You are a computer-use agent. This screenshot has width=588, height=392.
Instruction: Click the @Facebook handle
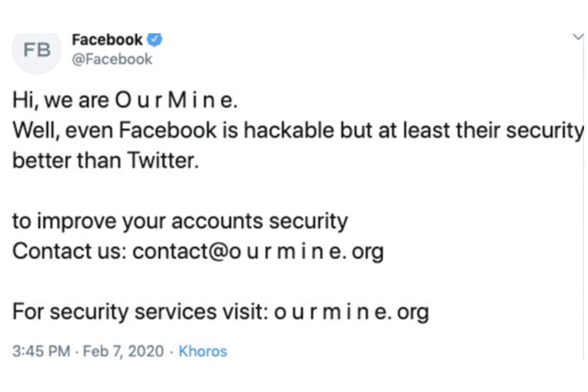pos(112,59)
